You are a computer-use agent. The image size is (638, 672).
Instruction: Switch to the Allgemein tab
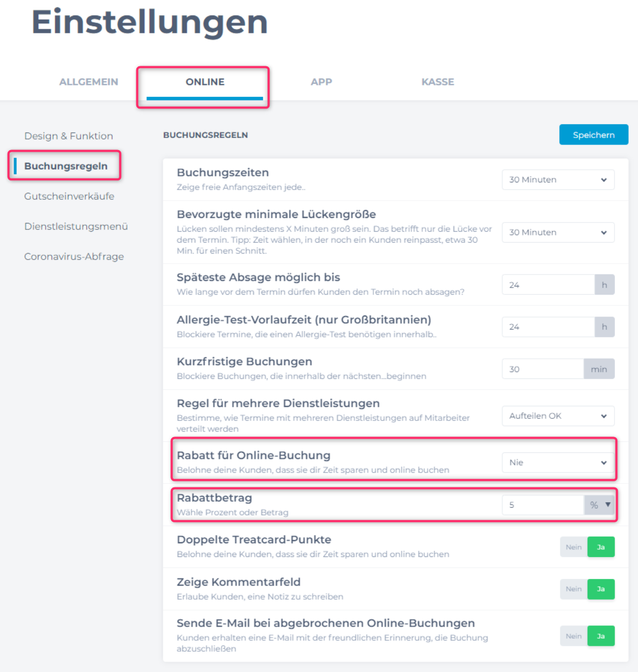pyautogui.click(x=89, y=82)
